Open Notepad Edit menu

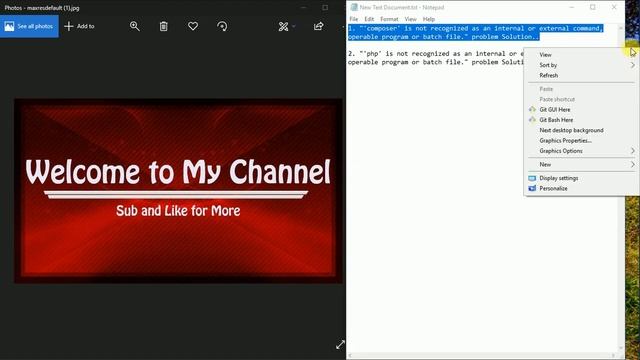coord(369,19)
